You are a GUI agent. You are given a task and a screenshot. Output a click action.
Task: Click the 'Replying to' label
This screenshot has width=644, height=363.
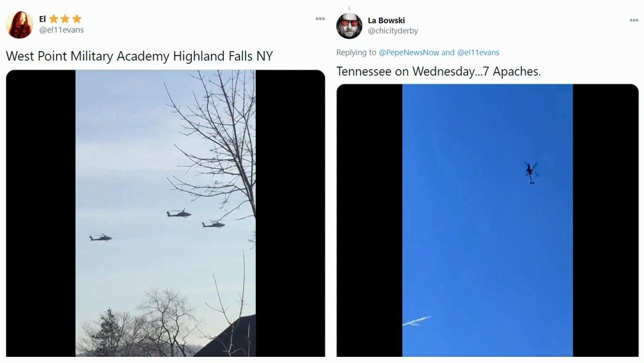(356, 52)
